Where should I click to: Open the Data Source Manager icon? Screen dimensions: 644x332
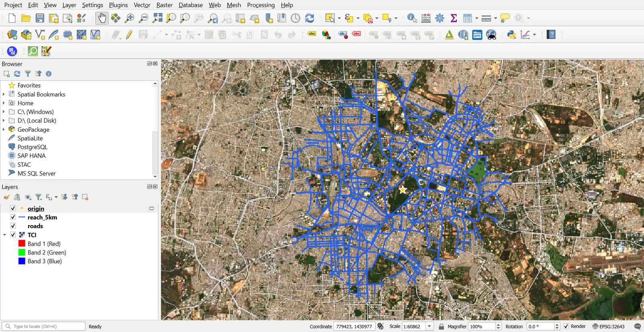coord(12,35)
